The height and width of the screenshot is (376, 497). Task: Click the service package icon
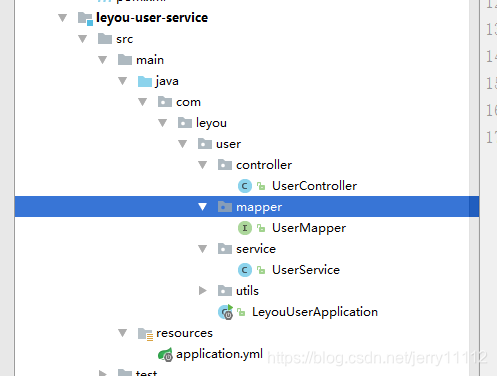pos(225,249)
